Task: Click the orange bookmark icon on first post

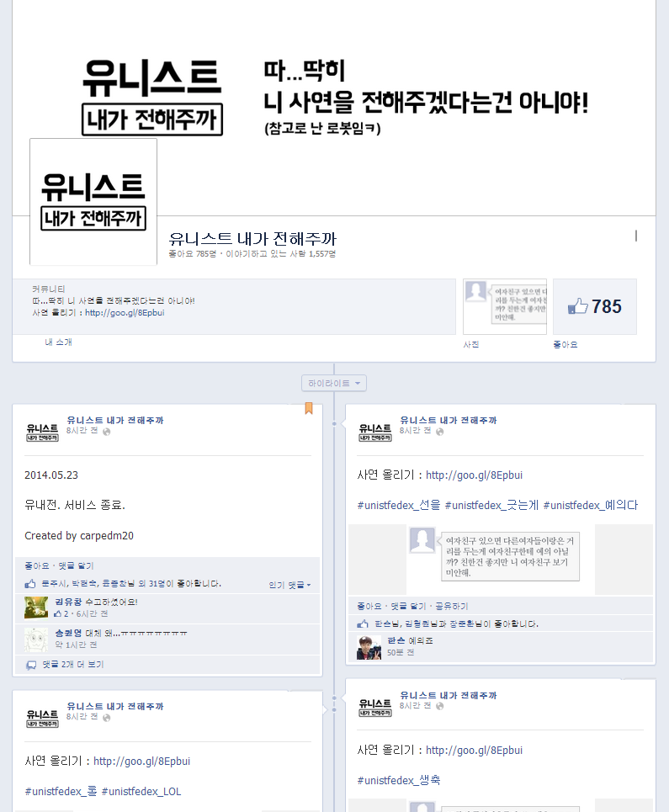Action: click(x=309, y=408)
